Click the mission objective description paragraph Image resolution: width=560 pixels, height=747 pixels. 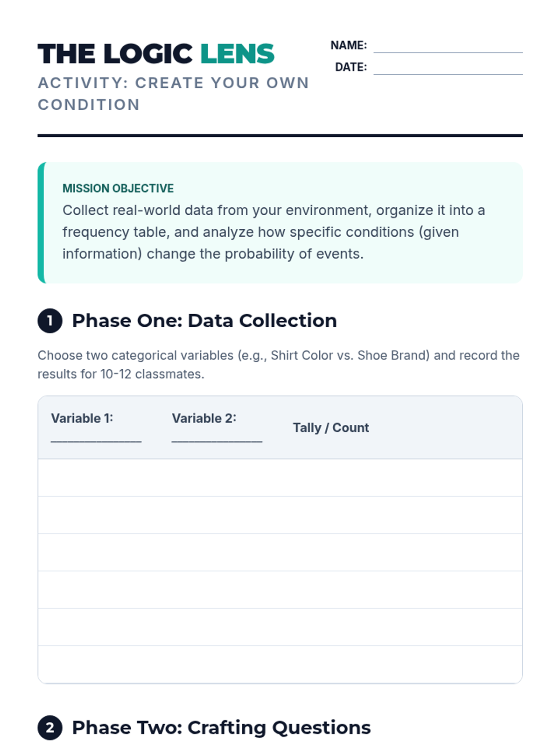coord(273,232)
